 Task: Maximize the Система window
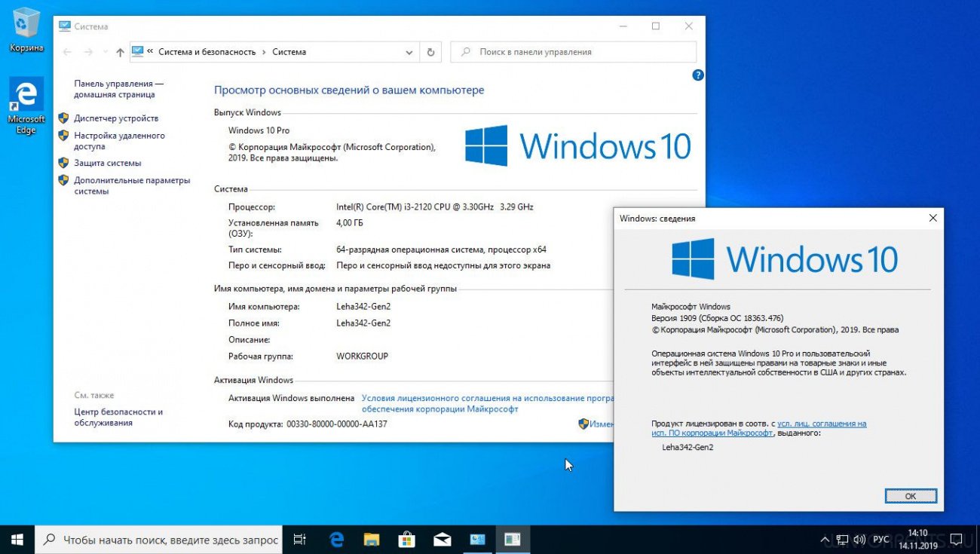click(x=655, y=26)
